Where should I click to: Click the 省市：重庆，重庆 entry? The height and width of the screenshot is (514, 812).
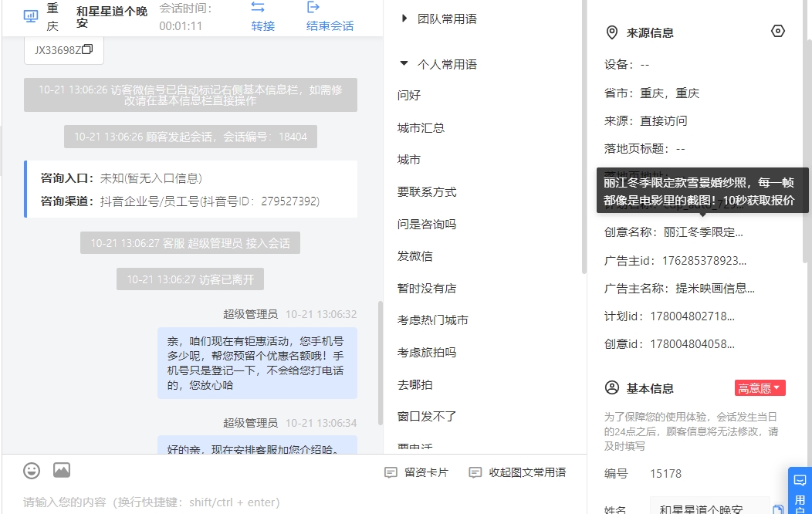[651, 93]
